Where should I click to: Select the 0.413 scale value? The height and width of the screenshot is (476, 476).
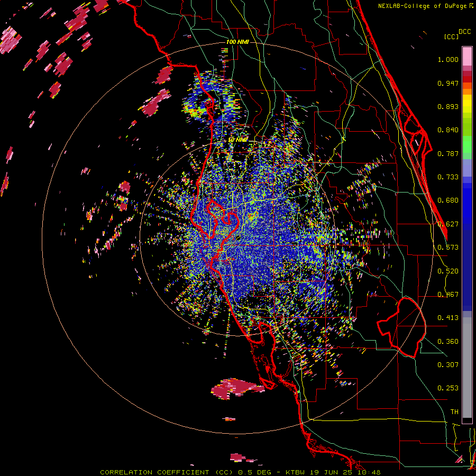coord(448,318)
